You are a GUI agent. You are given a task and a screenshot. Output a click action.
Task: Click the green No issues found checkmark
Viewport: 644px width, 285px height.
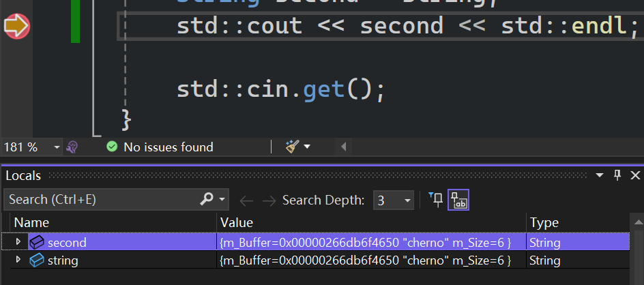click(x=111, y=147)
